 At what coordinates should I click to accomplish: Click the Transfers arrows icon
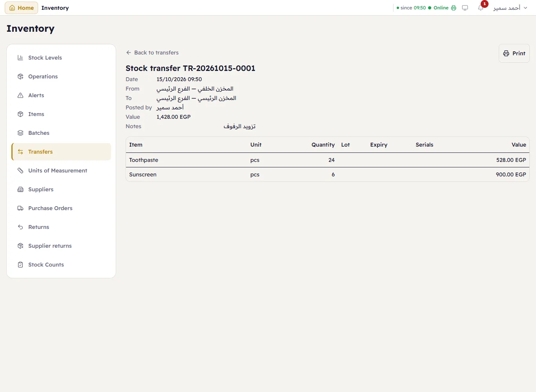20,152
